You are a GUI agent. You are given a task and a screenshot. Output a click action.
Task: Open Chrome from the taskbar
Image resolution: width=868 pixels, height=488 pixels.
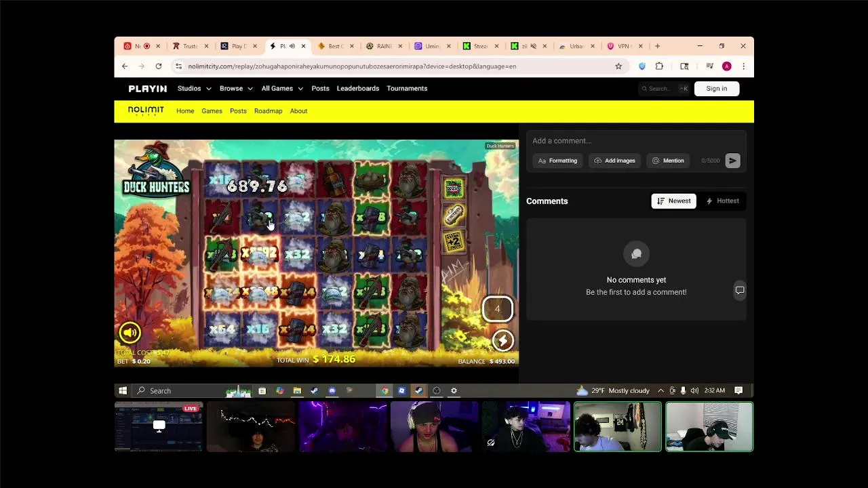click(x=384, y=391)
